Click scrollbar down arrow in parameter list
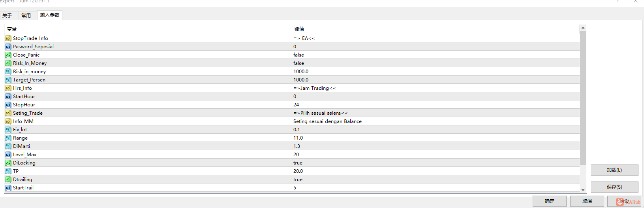This screenshot has width=644, height=208. [583, 190]
